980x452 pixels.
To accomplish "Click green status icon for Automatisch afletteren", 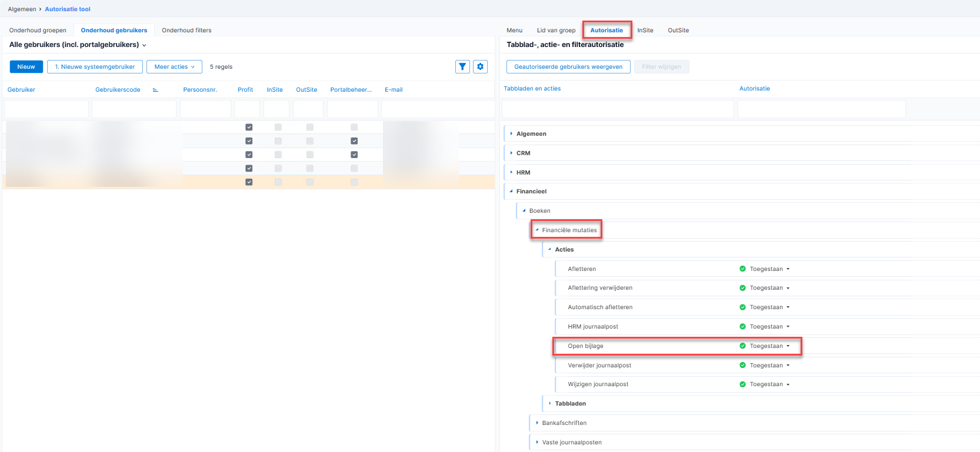I will pos(742,307).
